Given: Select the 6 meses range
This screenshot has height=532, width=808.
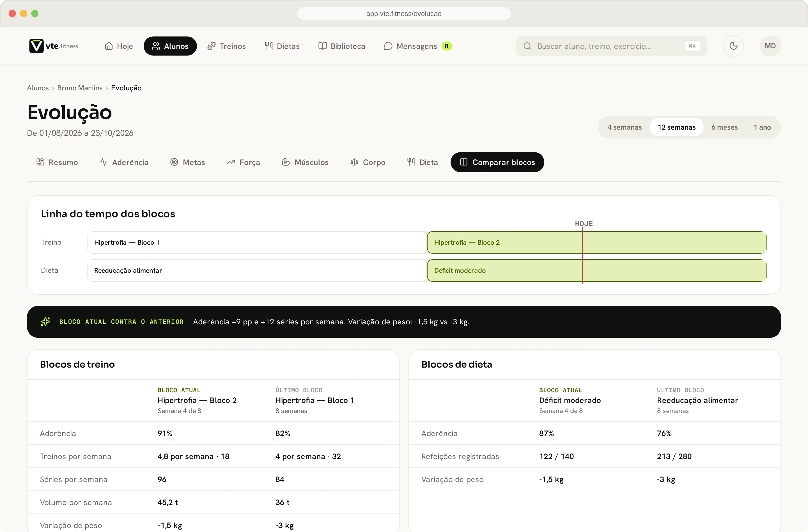Looking at the screenshot, I should tap(724, 127).
